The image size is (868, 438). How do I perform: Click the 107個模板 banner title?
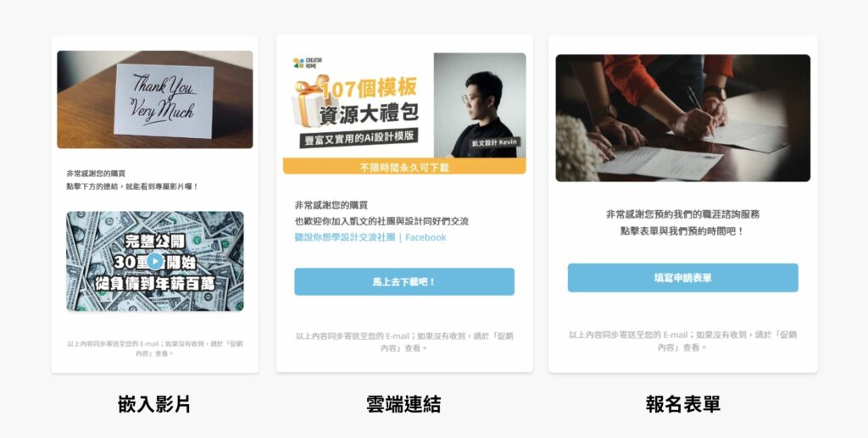coord(370,89)
